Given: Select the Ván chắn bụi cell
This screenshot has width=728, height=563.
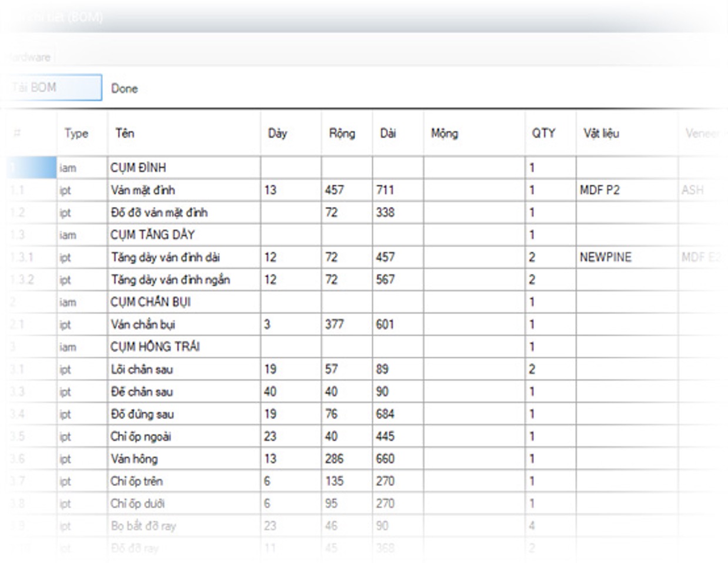Looking at the screenshot, I should tap(184, 324).
